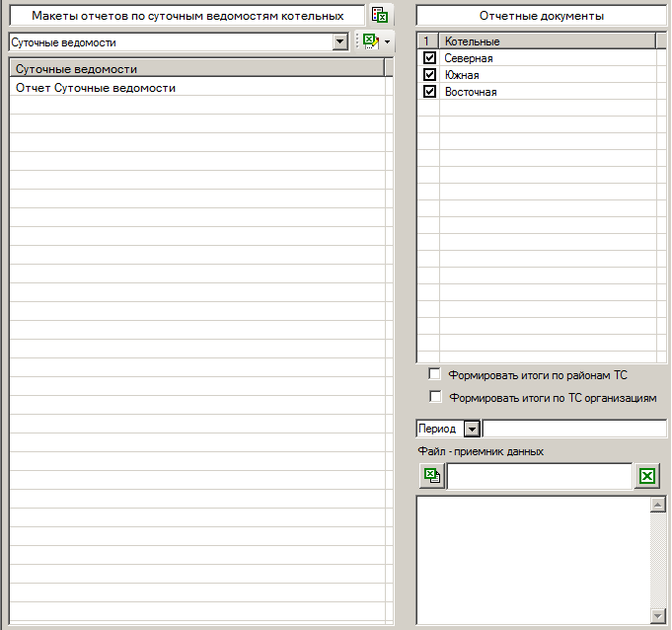Click the log area's scroll down arrow

(658, 615)
